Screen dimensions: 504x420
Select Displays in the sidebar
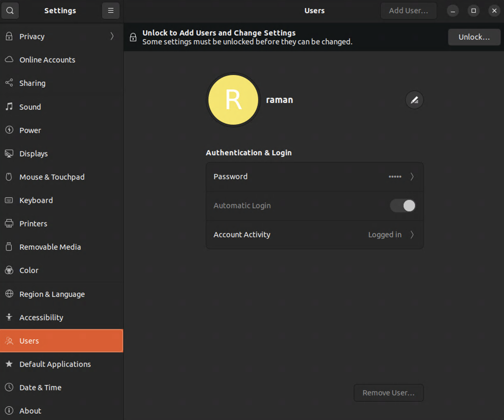(x=34, y=154)
